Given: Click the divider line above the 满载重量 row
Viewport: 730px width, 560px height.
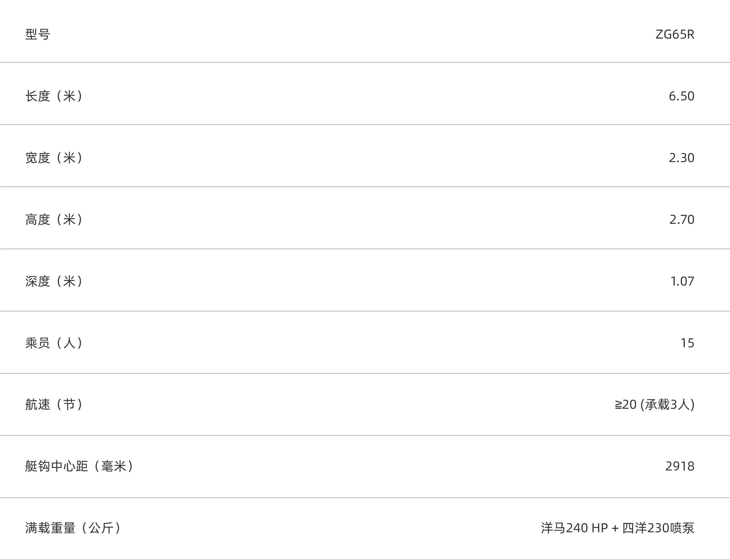Looking at the screenshot, I should [365, 498].
